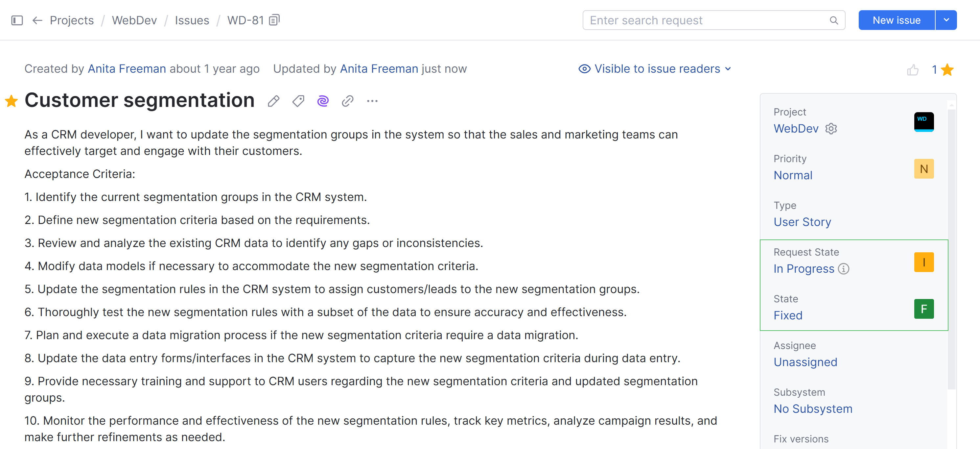Open the three-dot more actions menu
980x449 pixels.
pos(372,101)
